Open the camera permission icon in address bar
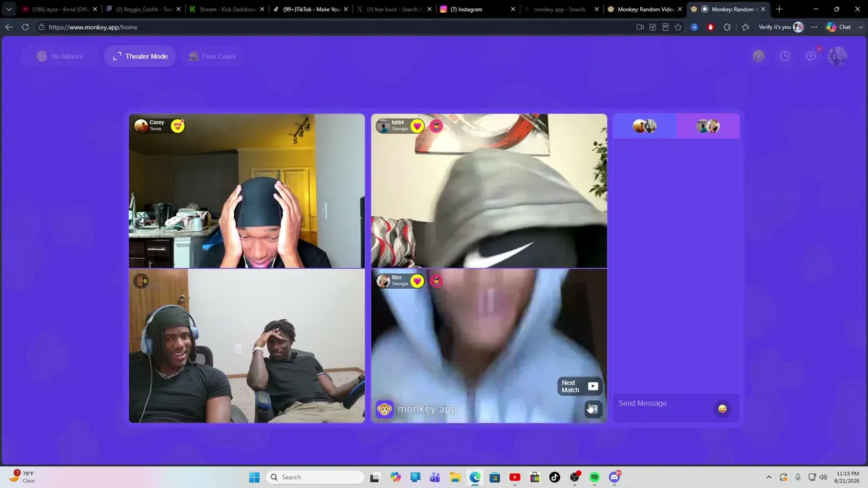Screen dimensions: 868x488 coord(640,27)
